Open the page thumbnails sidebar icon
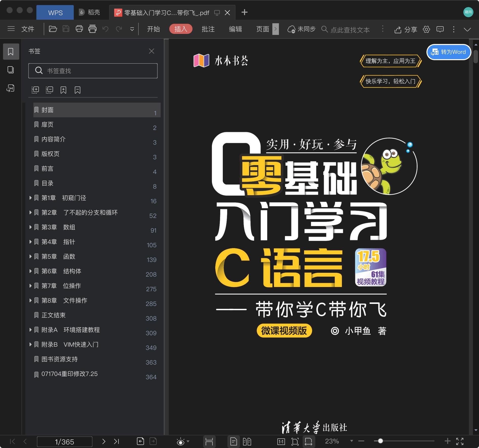Image resolution: width=479 pixels, height=448 pixels. coord(11,70)
